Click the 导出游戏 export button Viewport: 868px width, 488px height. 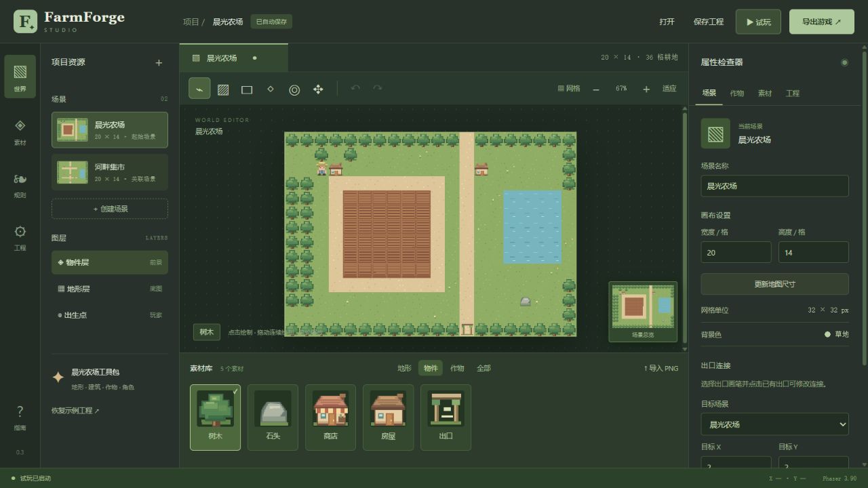822,22
